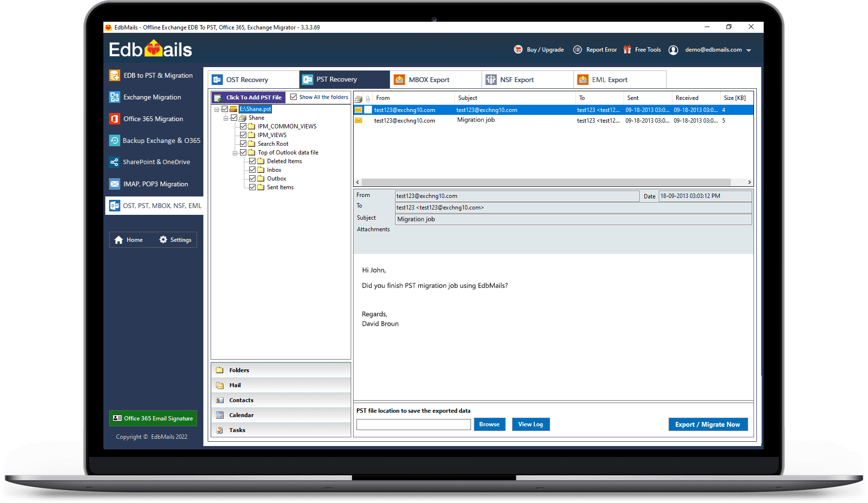Image resolution: width=868 pixels, height=503 pixels.
Task: Click the Buy / Upgrade cart icon
Action: pyautogui.click(x=518, y=49)
